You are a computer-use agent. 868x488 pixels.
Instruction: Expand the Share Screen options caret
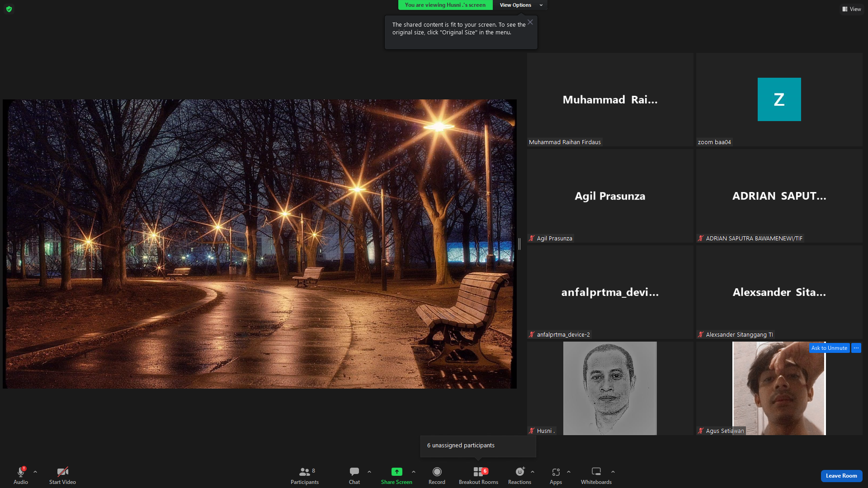[x=414, y=472]
